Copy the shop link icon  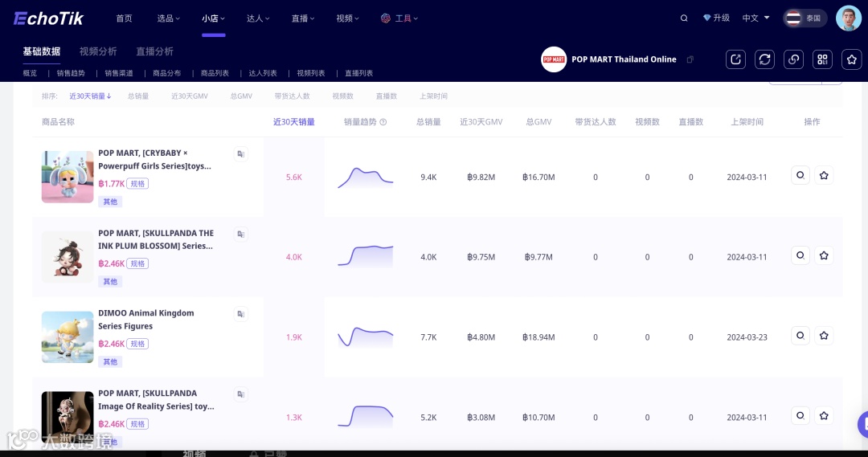(x=793, y=59)
